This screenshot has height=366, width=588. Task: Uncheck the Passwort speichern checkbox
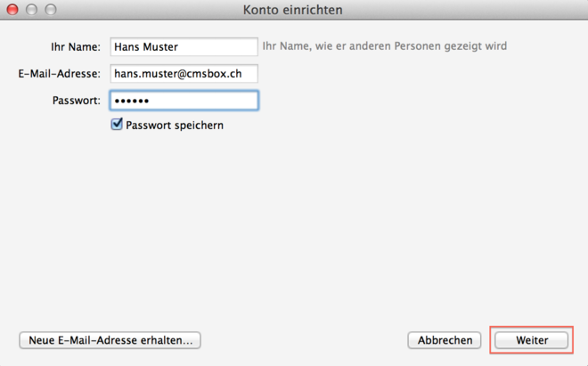tap(117, 125)
